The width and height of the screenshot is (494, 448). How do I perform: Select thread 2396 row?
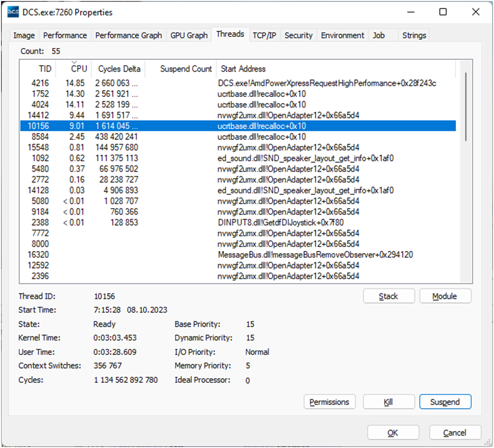coord(238,276)
